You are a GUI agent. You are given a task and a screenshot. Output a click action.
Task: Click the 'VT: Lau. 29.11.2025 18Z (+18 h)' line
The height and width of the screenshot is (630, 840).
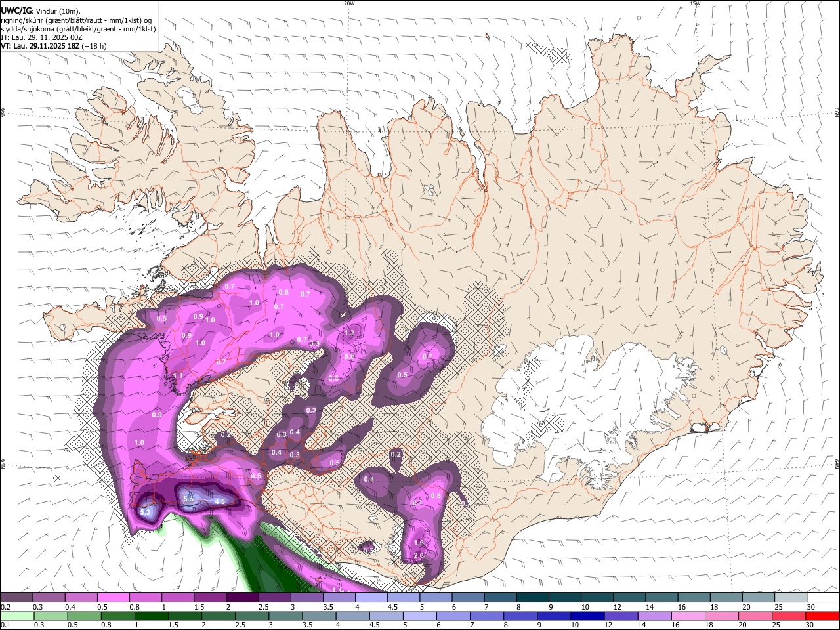tap(54, 46)
